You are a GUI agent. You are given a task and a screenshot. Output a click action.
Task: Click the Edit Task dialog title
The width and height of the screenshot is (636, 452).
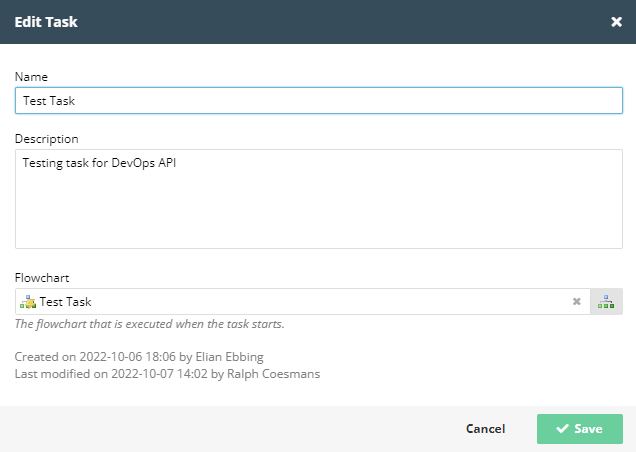(x=46, y=22)
